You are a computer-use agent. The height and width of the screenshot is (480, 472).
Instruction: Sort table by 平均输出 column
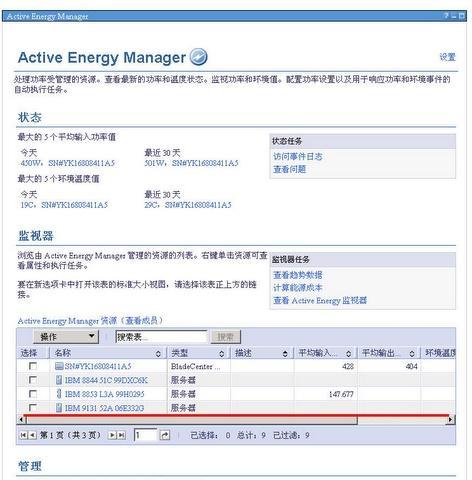pyautogui.click(x=412, y=354)
